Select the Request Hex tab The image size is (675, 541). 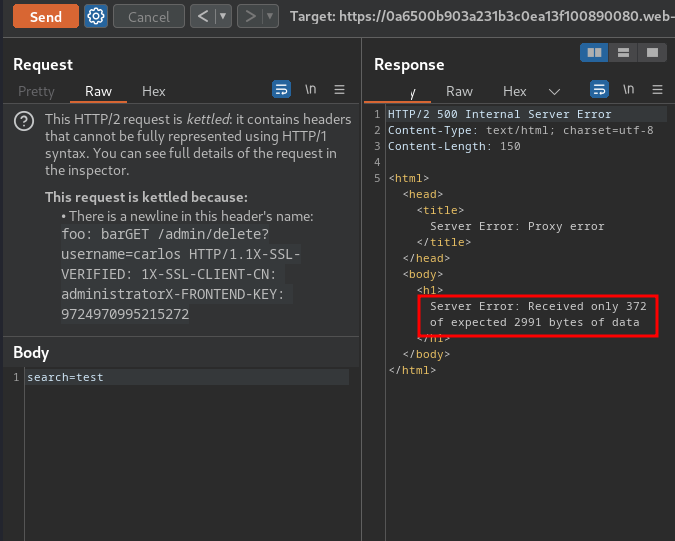tap(154, 91)
